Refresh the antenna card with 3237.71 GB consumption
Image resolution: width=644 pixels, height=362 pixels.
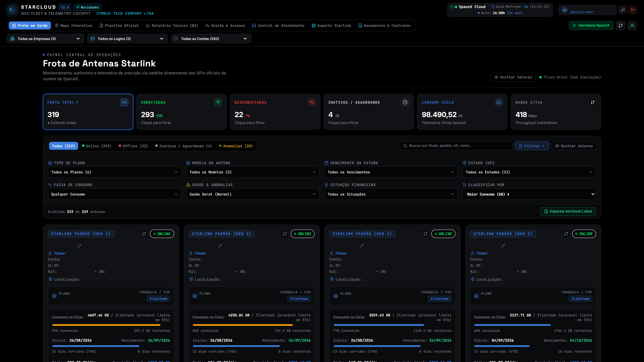pos(566,234)
